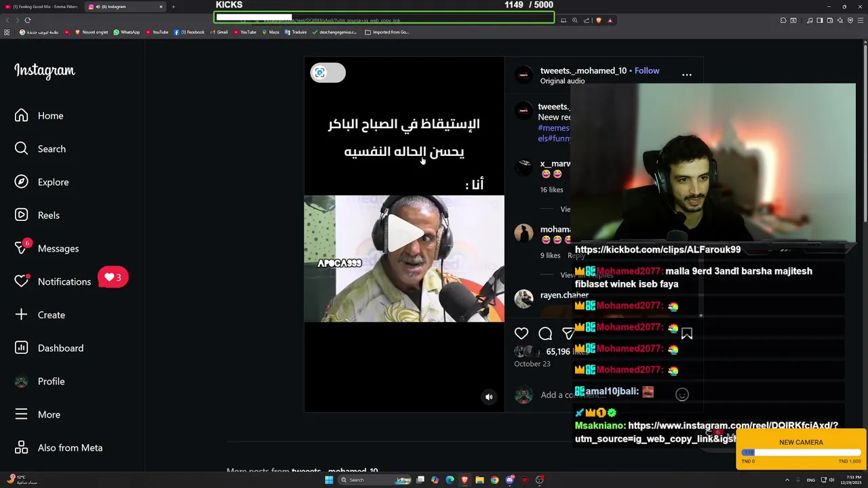Open the Reels section
This screenshot has width=868, height=488.
pos(37,216)
